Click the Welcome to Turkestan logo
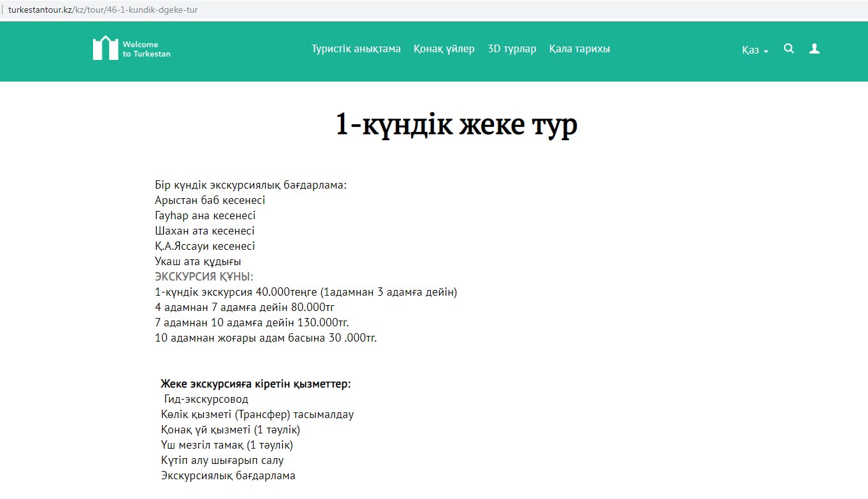Image resolution: width=868 pixels, height=499 pixels. point(132,48)
